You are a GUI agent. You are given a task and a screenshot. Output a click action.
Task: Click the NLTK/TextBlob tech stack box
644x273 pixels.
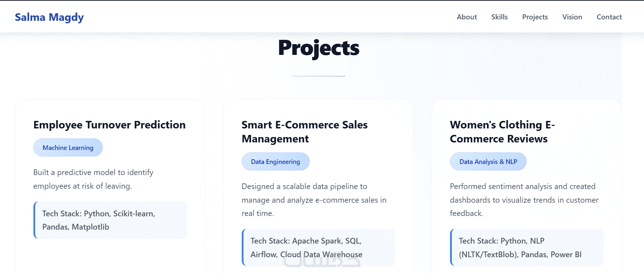click(x=527, y=247)
